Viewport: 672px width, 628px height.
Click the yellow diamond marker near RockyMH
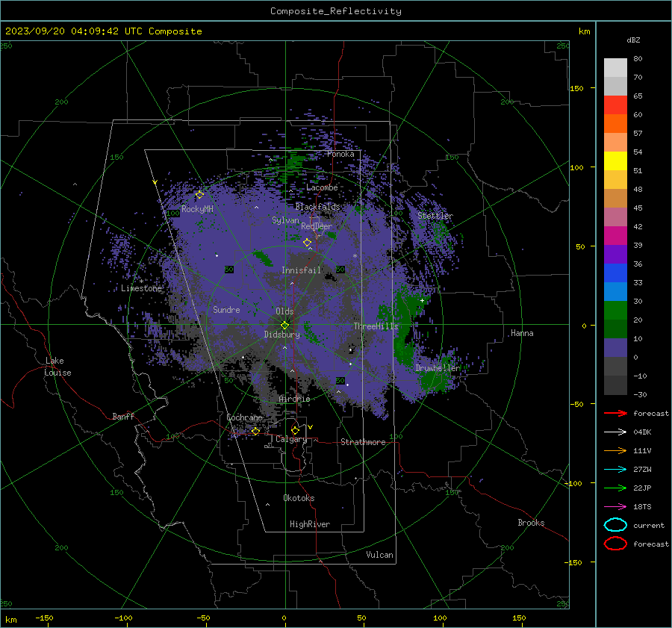click(199, 195)
